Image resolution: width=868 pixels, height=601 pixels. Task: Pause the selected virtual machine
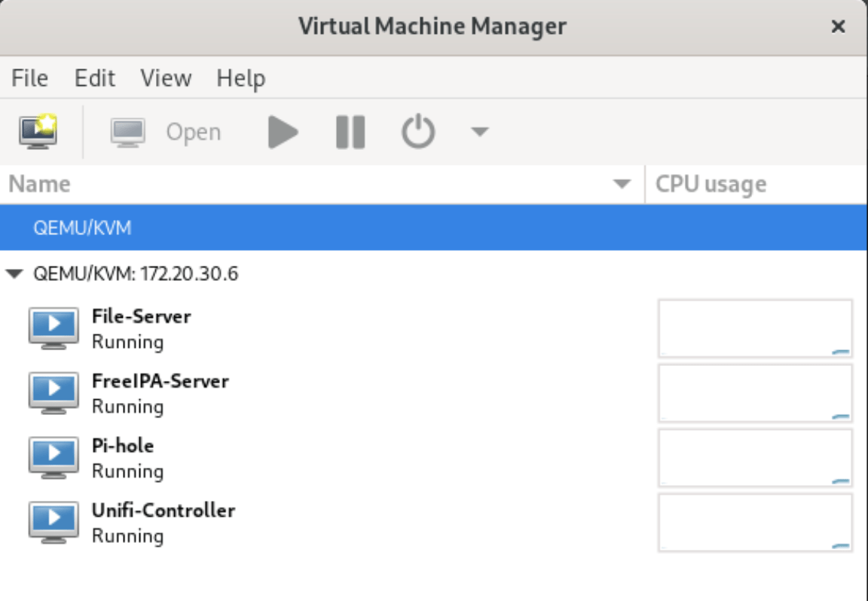point(350,130)
